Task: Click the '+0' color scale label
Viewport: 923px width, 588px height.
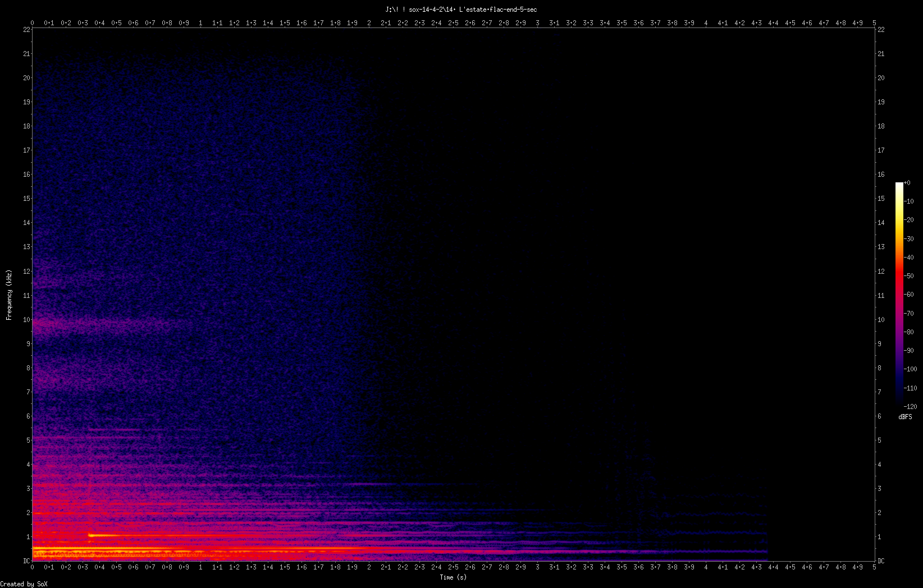Action: point(907,183)
